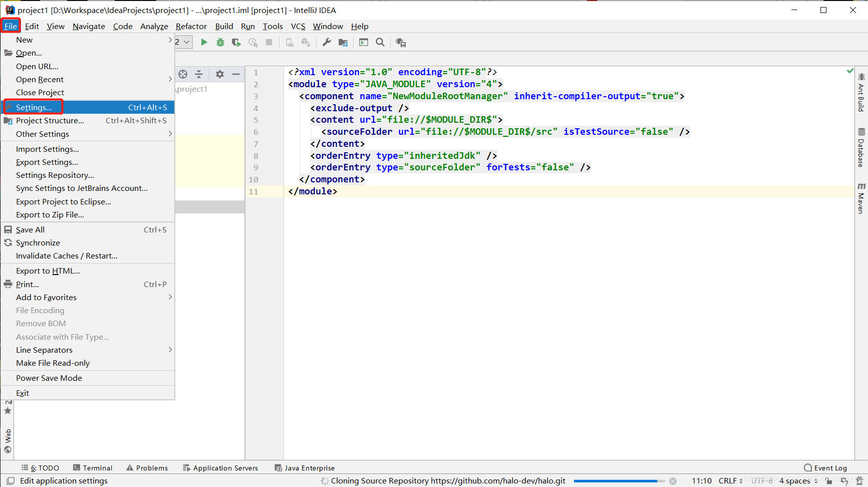This screenshot has width=868, height=487.
Task: Click the Run Anything toolbar icon
Action: point(364,43)
